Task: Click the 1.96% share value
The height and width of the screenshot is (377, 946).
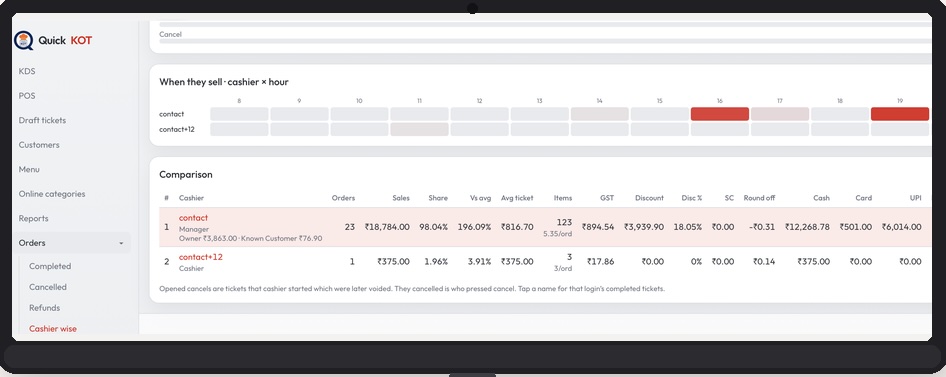Action: [436, 262]
